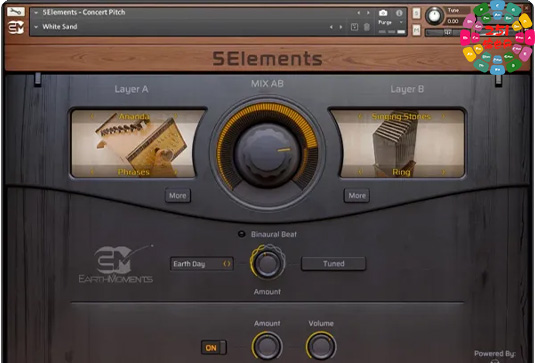Screen dimensions: 535x363
Task: Click the header pan slider below Tune
Action: (448, 32)
